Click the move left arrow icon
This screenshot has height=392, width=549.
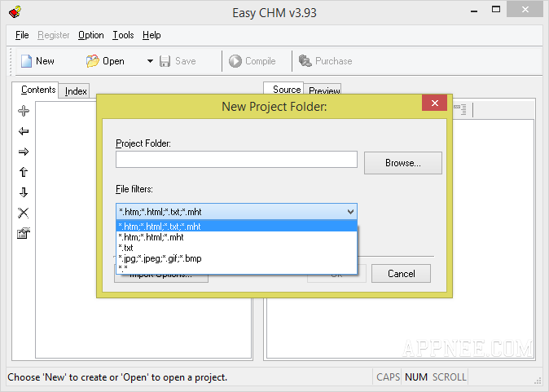(x=24, y=131)
